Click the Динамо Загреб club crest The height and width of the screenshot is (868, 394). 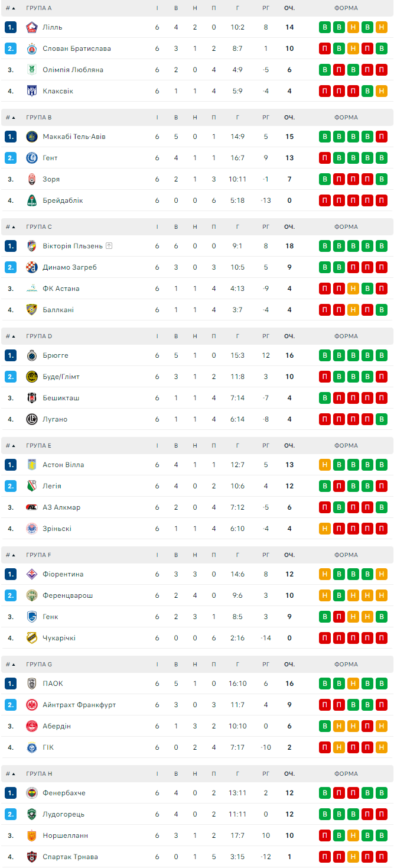tap(32, 267)
